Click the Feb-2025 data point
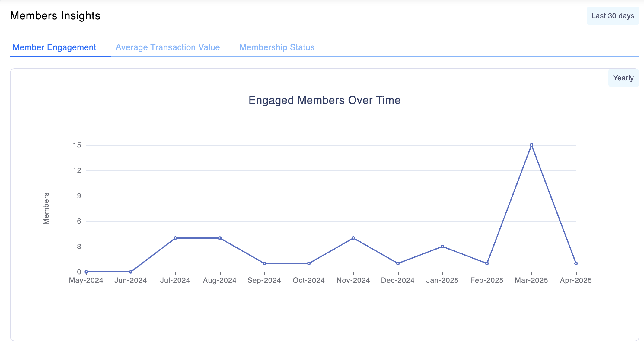Image resolution: width=644 pixels, height=345 pixels. pyautogui.click(x=487, y=263)
